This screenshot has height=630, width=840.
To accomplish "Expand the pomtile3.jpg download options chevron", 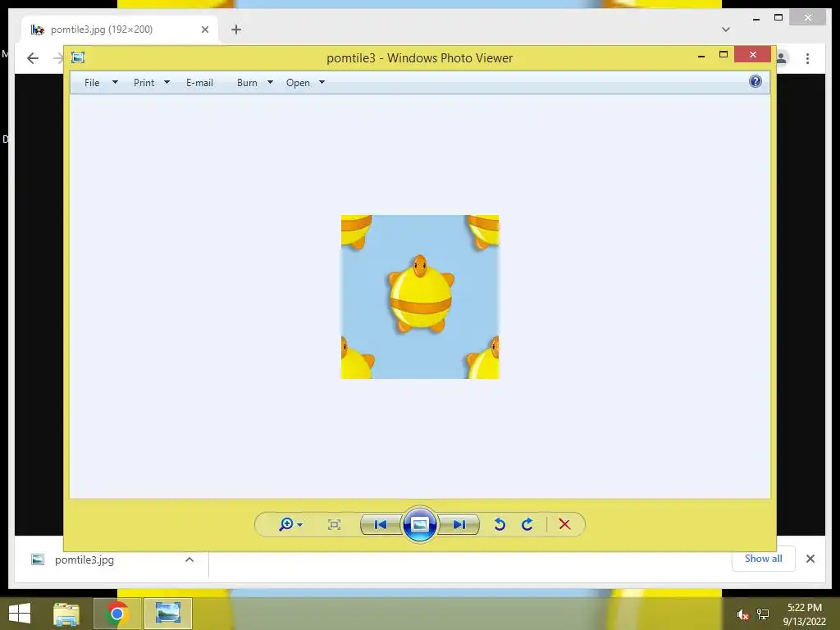I will (189, 559).
